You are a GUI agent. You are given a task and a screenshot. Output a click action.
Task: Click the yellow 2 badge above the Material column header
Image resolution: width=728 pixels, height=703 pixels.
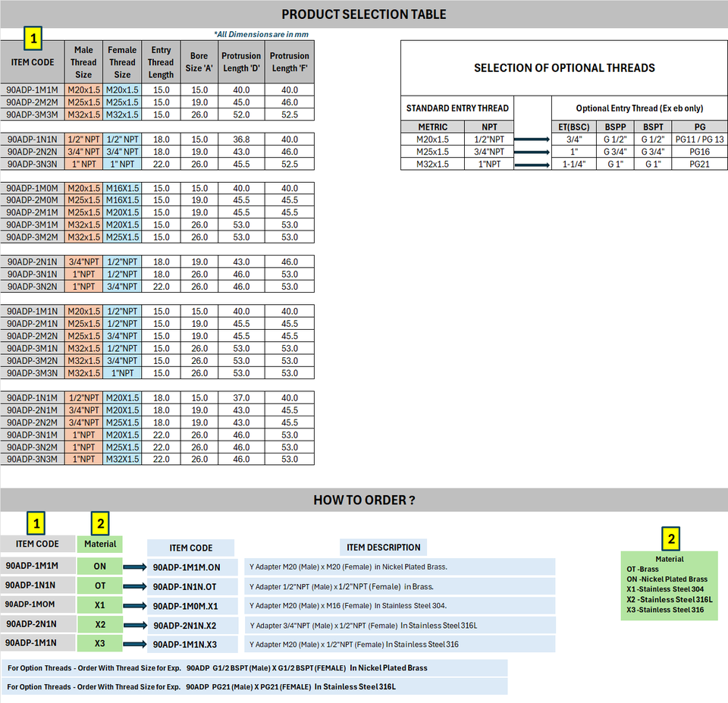coord(100,523)
